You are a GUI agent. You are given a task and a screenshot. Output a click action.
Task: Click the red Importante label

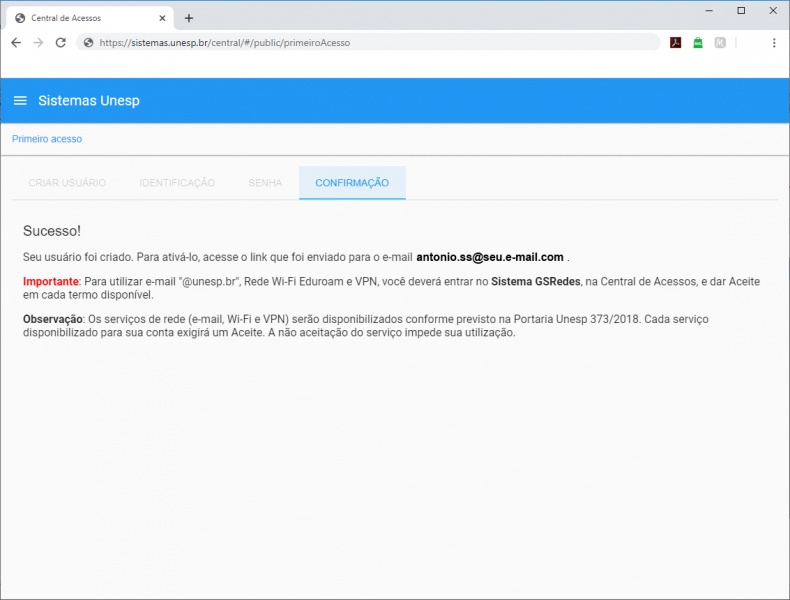(x=50, y=282)
